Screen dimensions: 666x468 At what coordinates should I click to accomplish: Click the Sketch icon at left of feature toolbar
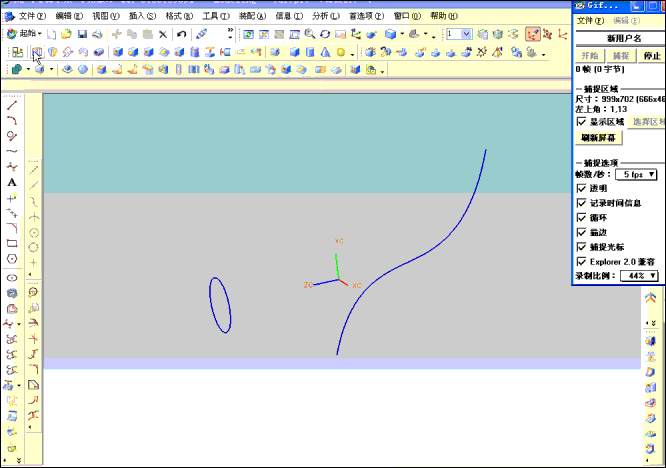[x=17, y=52]
